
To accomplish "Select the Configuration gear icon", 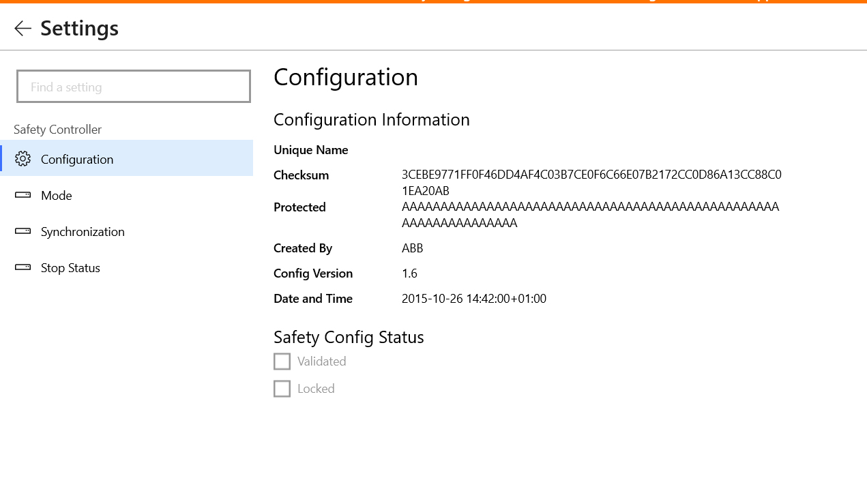I will (23, 158).
